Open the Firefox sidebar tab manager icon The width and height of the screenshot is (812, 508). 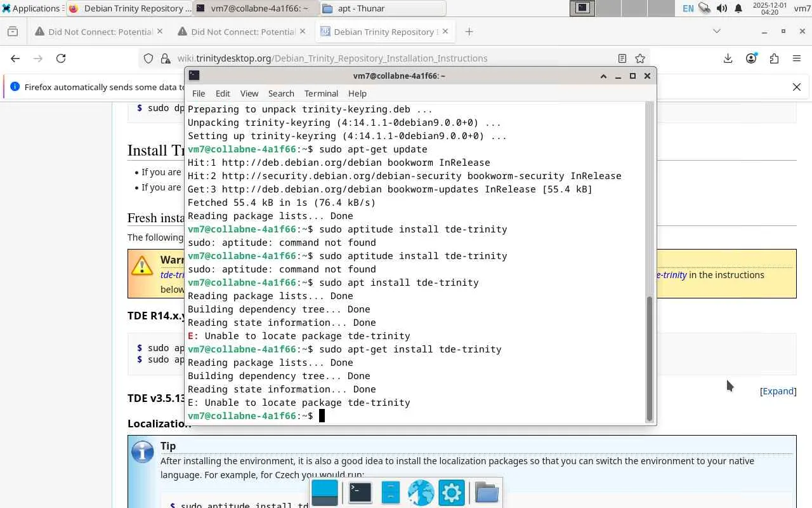pos(13,32)
